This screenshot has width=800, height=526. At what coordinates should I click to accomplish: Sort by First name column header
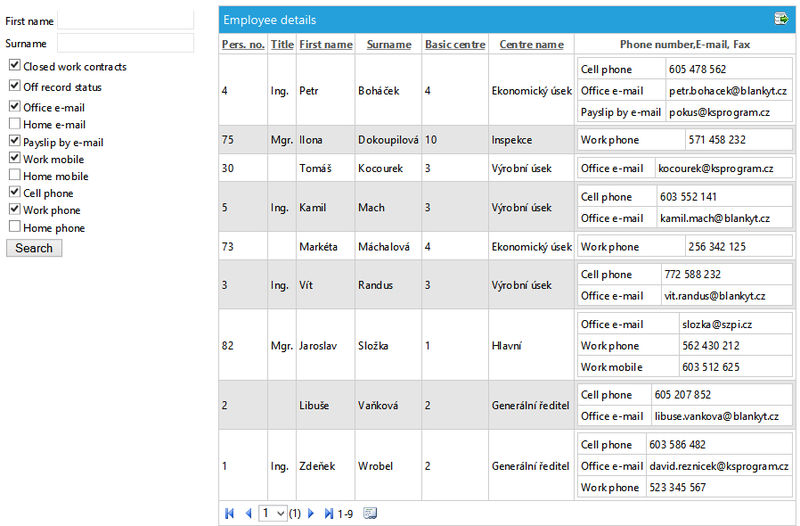point(326,44)
